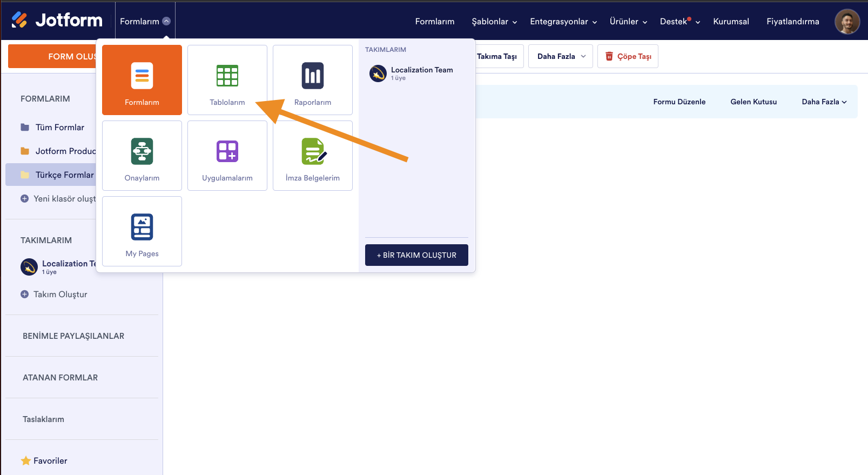Click the red trash icon on Çöpe Taşı
The height and width of the screenshot is (475, 868).
pyautogui.click(x=609, y=56)
